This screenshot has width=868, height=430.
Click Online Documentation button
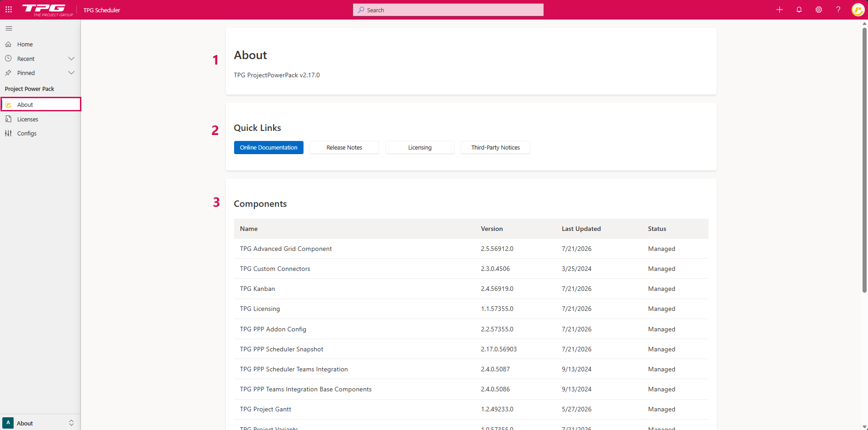(269, 147)
